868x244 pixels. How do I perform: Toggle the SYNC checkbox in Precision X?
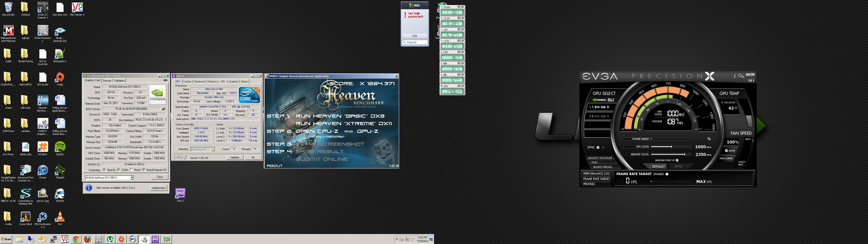click(x=598, y=147)
